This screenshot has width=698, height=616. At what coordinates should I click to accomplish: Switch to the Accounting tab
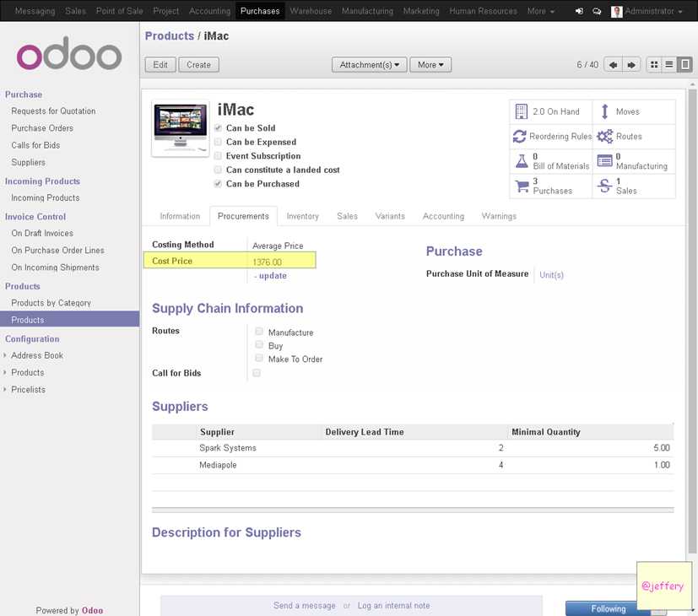(x=443, y=216)
